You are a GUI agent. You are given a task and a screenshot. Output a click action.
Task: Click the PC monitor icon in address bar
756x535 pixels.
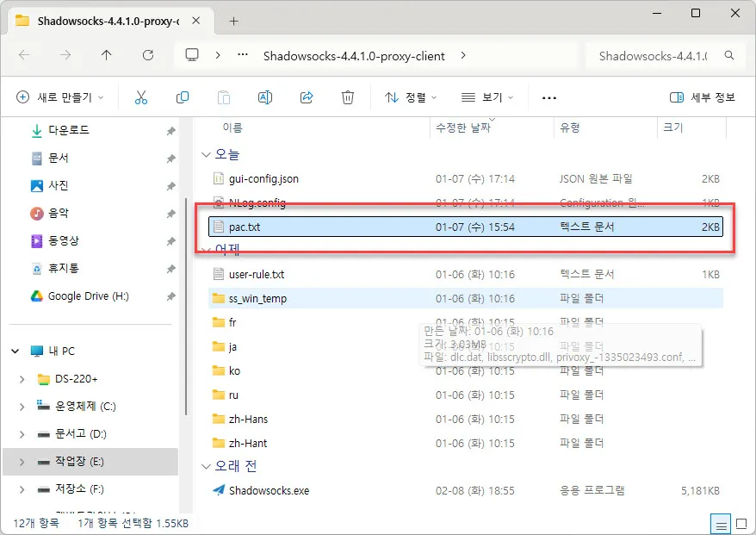click(192, 55)
